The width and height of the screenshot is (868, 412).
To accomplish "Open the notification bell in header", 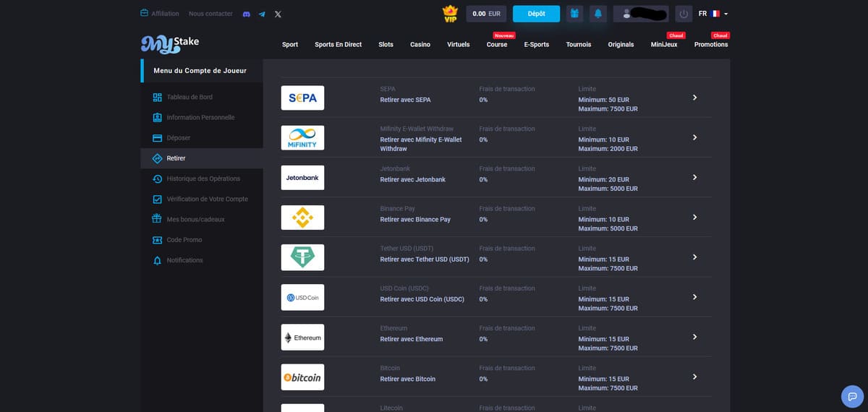I will [597, 14].
